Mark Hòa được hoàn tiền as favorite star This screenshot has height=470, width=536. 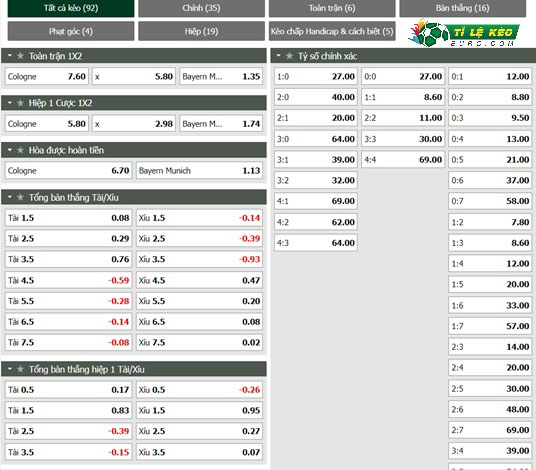coord(21,150)
